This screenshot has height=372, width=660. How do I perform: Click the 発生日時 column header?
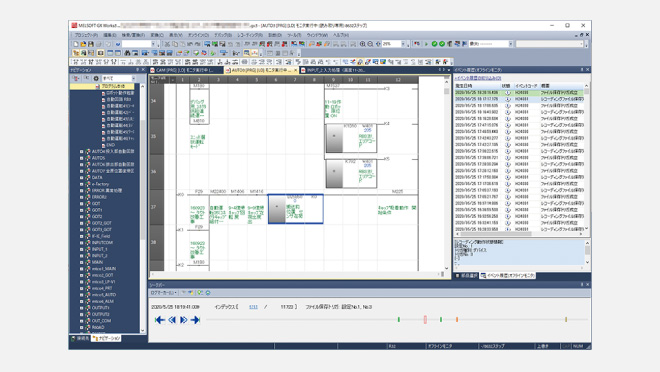[477, 85]
